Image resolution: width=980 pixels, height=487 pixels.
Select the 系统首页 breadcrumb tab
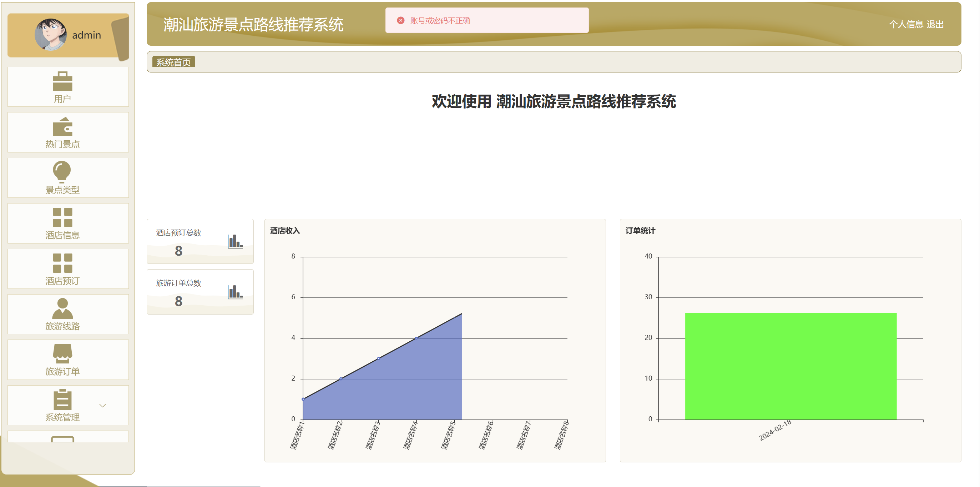(174, 62)
